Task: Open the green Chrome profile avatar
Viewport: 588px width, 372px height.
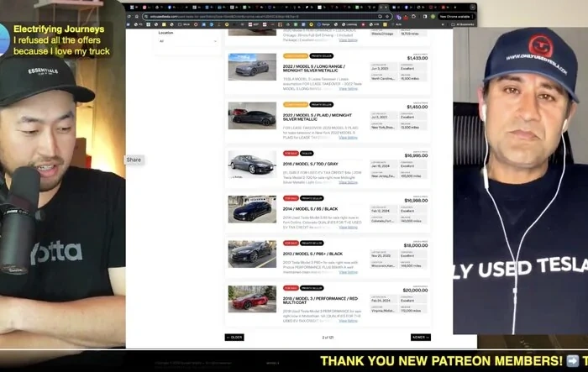Action: pos(433,17)
